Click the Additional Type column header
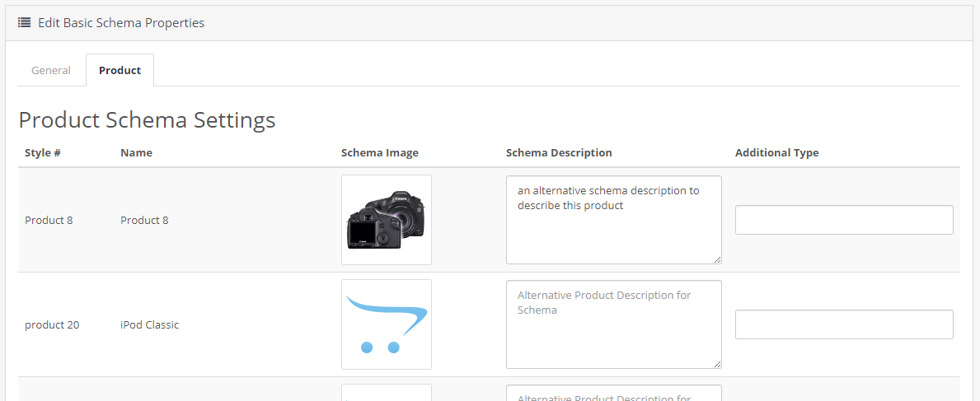This screenshot has height=401, width=980. point(777,152)
